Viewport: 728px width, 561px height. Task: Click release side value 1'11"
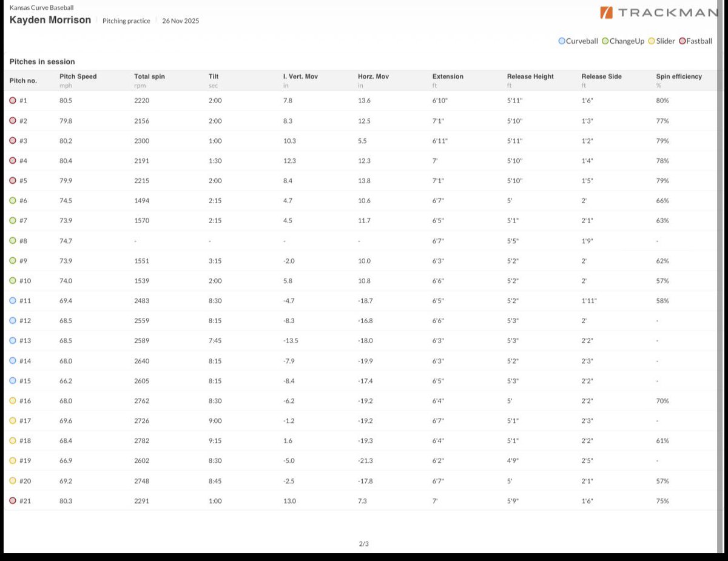[x=589, y=301]
